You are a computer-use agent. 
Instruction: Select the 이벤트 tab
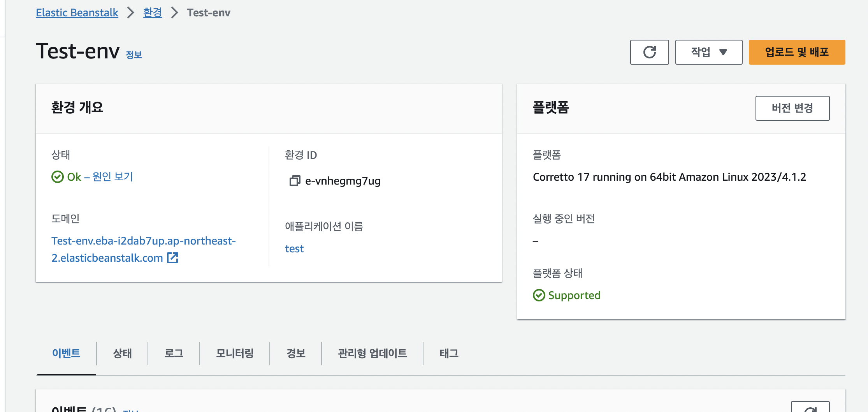(66, 353)
